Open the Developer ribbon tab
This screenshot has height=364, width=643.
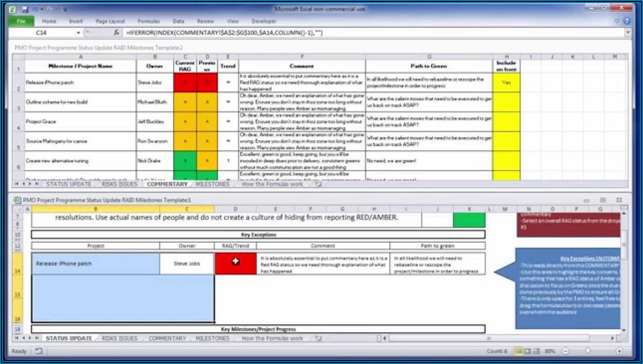click(x=264, y=21)
